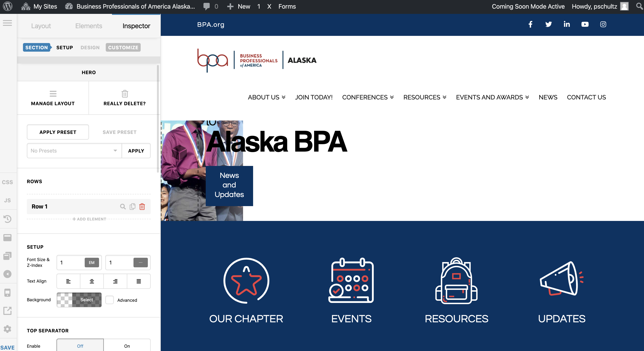Open the settings gear in sidebar
The width and height of the screenshot is (644, 351).
tap(7, 329)
